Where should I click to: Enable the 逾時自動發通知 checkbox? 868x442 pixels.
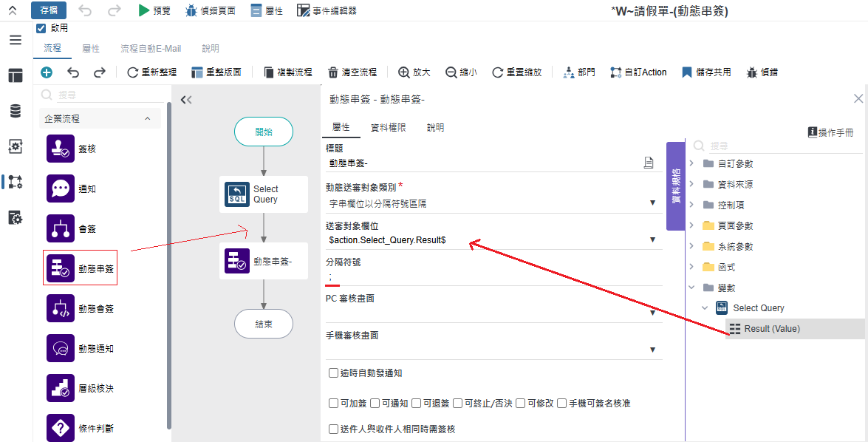(333, 373)
